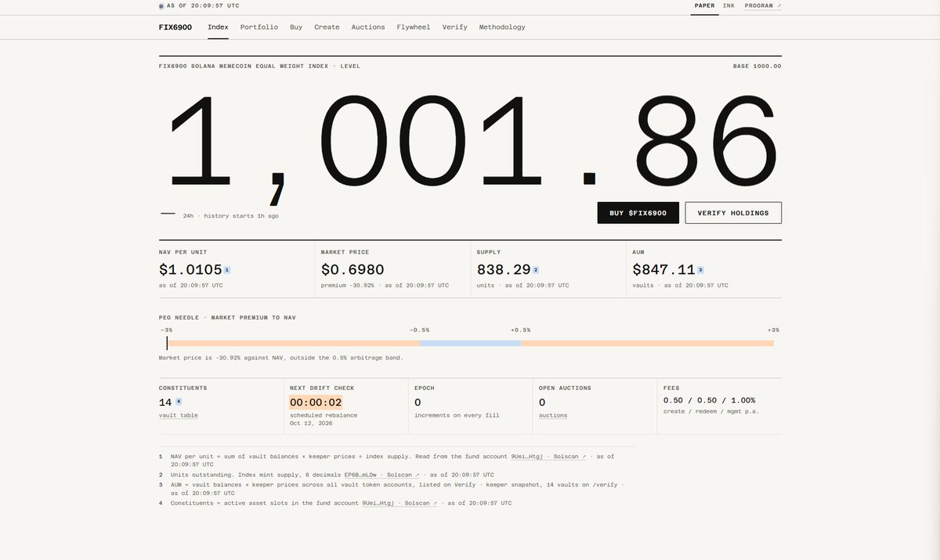940x560 pixels.
Task: Open the Portfolio tab
Action: pyautogui.click(x=259, y=27)
